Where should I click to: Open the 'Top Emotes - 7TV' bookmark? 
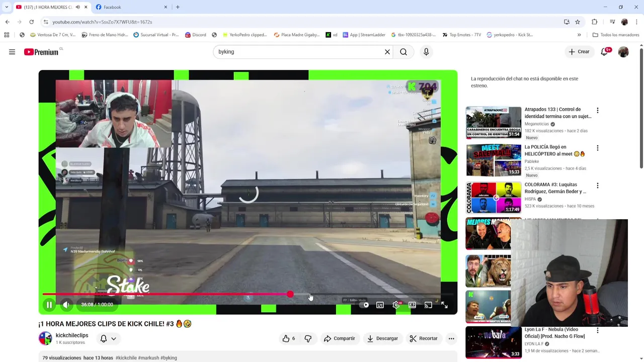(x=462, y=35)
